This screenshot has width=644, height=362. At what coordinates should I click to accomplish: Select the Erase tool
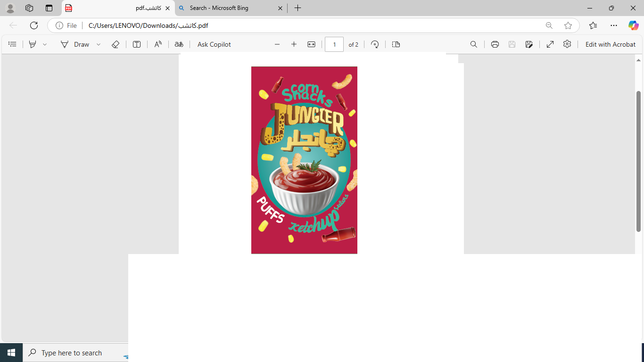[116, 44]
